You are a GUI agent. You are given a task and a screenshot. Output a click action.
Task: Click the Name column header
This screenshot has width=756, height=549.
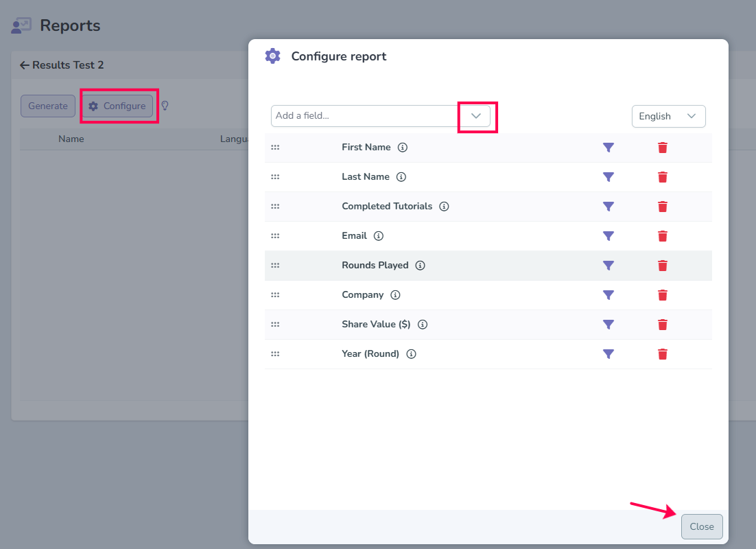pos(71,139)
